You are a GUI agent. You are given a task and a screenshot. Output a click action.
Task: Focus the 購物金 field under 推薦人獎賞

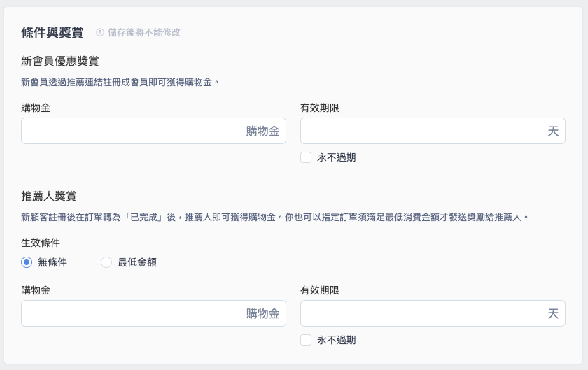pyautogui.click(x=153, y=313)
